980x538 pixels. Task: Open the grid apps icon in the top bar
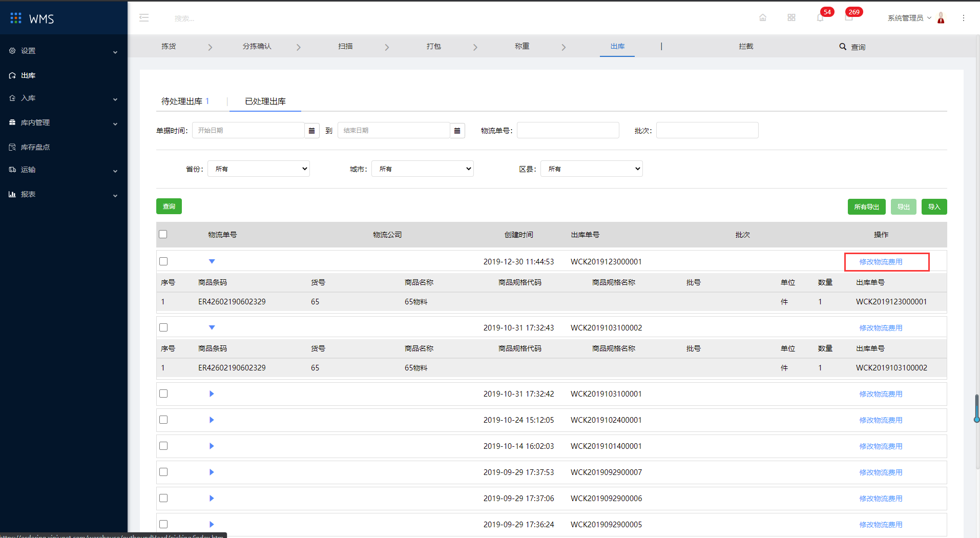[x=791, y=18]
